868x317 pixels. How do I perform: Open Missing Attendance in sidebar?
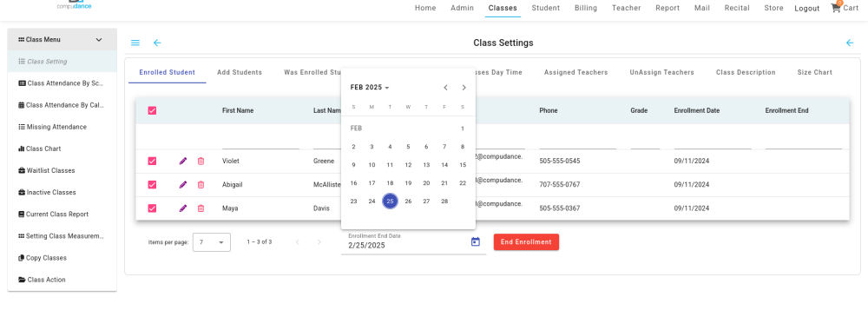pos(62,127)
